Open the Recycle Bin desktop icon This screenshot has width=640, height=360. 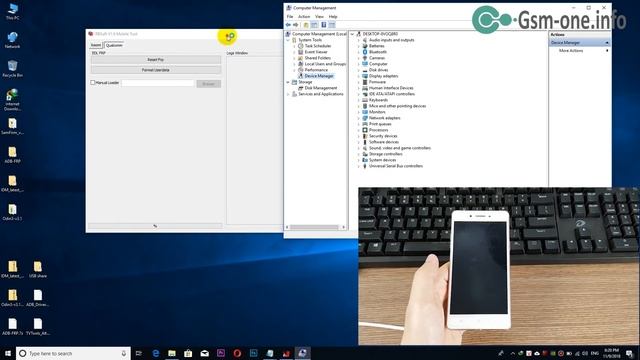coord(12,69)
